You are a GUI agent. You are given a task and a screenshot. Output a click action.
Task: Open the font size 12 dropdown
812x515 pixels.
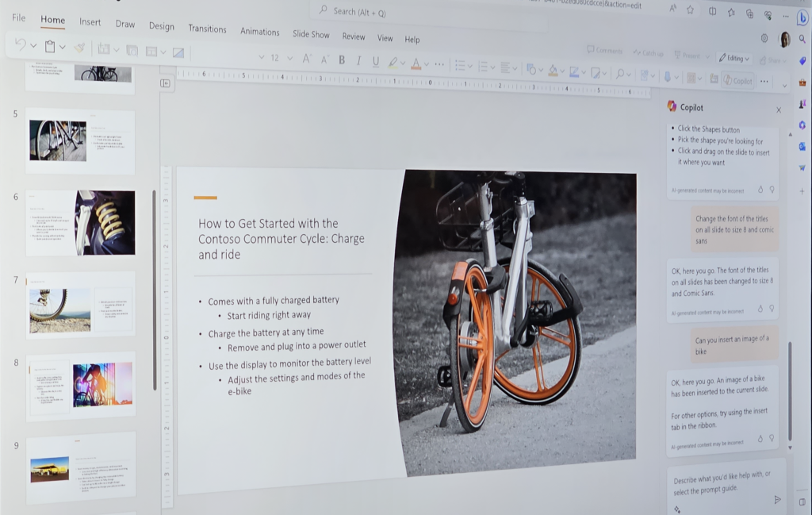tap(289, 58)
